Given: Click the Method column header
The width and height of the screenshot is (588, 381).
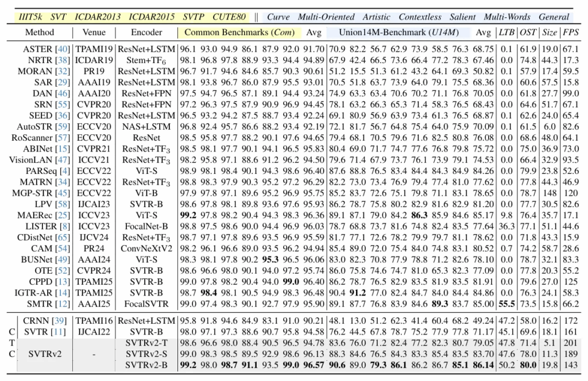Looking at the screenshot, I should click(40, 32).
